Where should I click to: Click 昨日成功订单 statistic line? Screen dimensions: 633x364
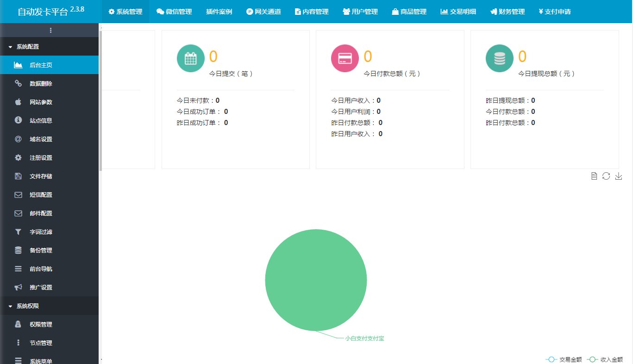point(202,123)
